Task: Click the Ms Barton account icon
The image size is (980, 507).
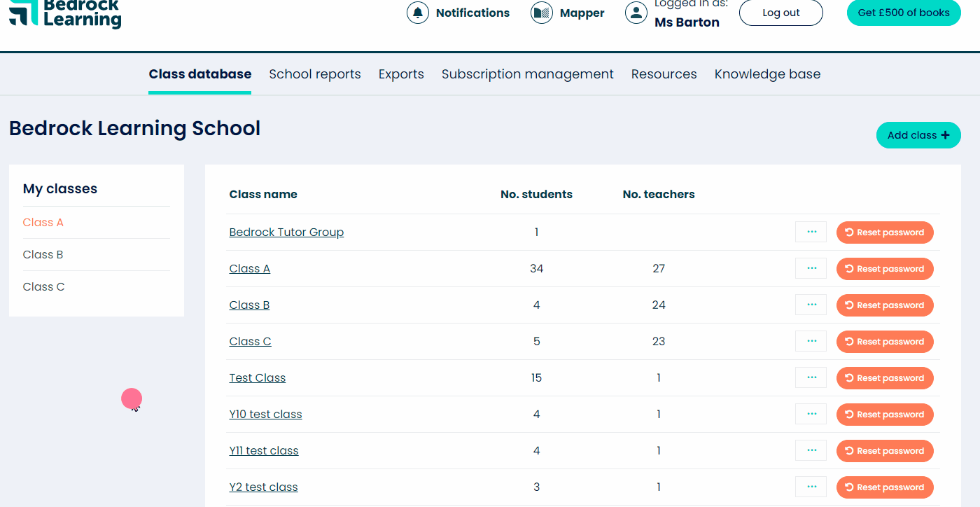Action: [636, 13]
